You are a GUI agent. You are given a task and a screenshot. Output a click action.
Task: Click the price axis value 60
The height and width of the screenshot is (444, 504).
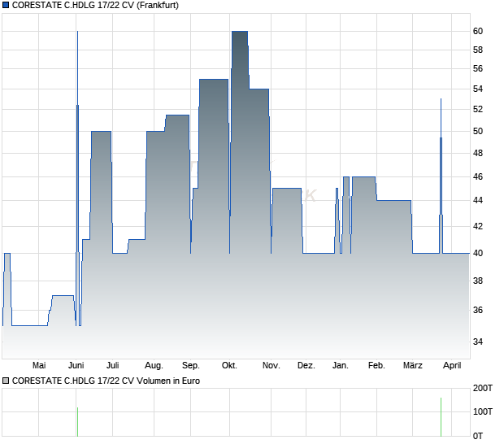pos(478,31)
